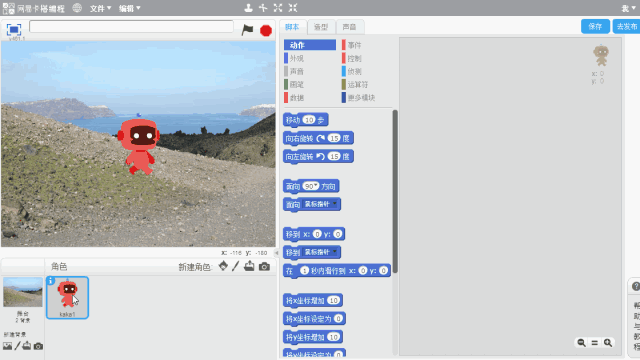The height and width of the screenshot is (360, 640).
Task: Zoom out the scripts area
Action: (x=582, y=343)
